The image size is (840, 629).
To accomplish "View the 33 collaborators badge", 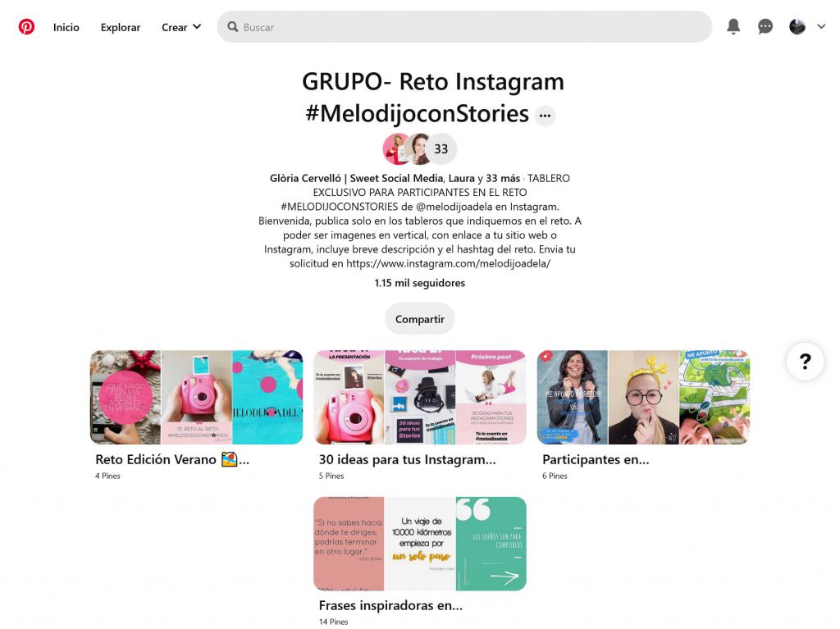I will point(441,149).
